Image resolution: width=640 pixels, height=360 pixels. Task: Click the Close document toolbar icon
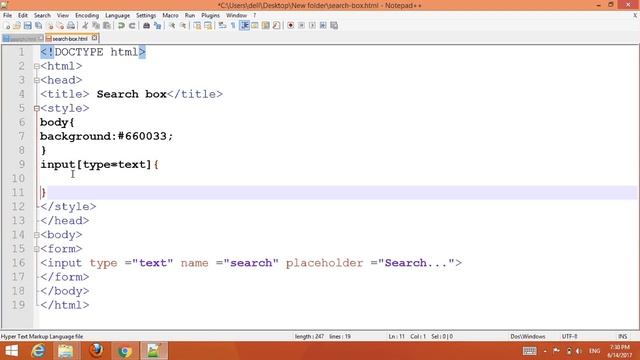tap(49, 26)
